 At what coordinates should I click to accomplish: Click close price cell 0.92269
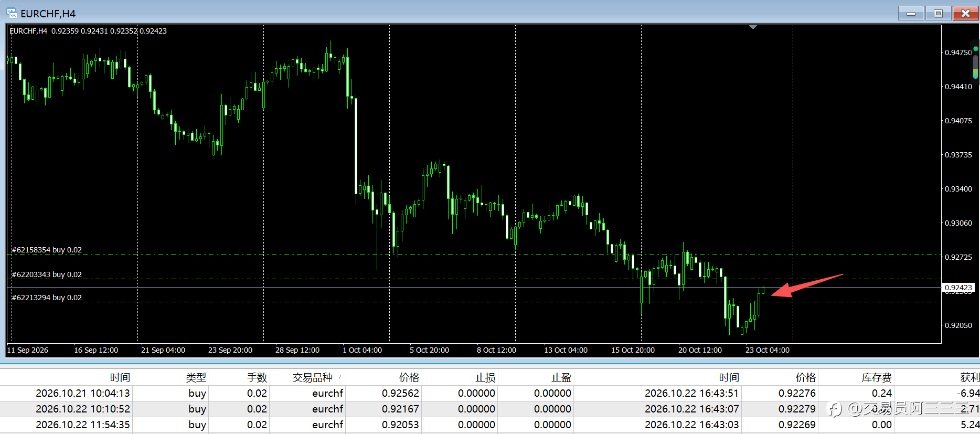point(797,425)
